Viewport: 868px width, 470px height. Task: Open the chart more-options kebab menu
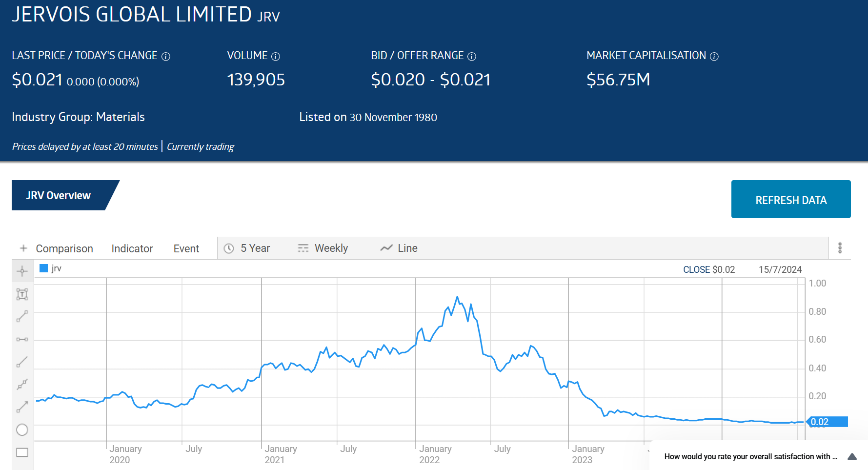[x=840, y=248]
